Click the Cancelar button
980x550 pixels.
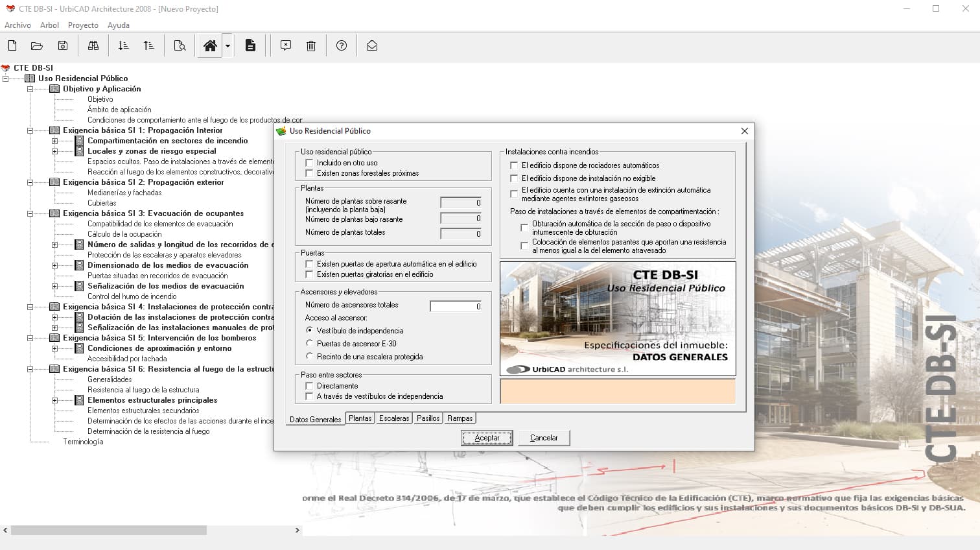click(x=544, y=438)
